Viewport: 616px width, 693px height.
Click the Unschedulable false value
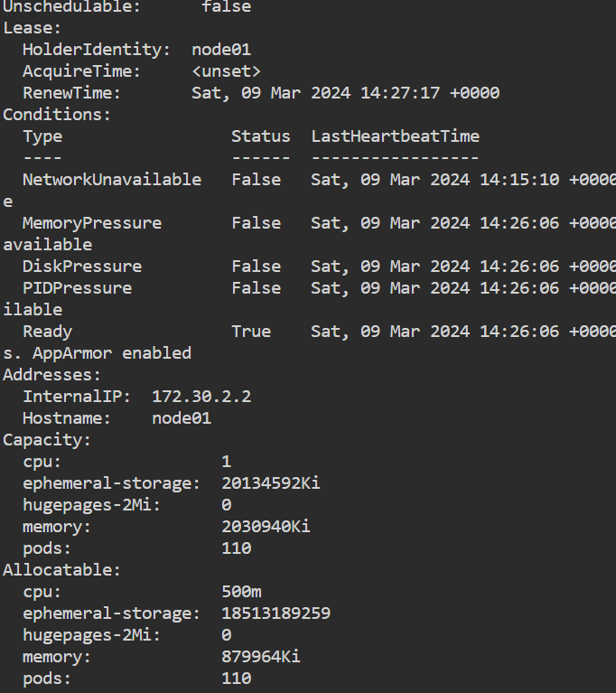click(226, 6)
